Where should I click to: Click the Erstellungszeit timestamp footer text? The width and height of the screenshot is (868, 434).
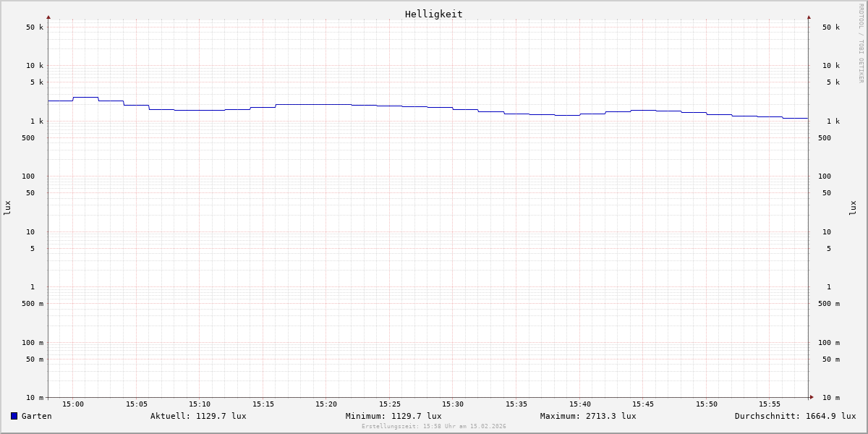click(x=434, y=427)
